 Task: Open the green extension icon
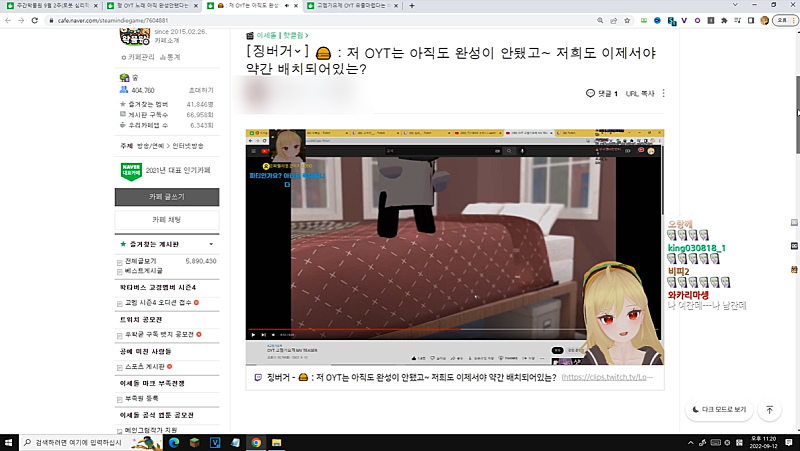click(644, 20)
